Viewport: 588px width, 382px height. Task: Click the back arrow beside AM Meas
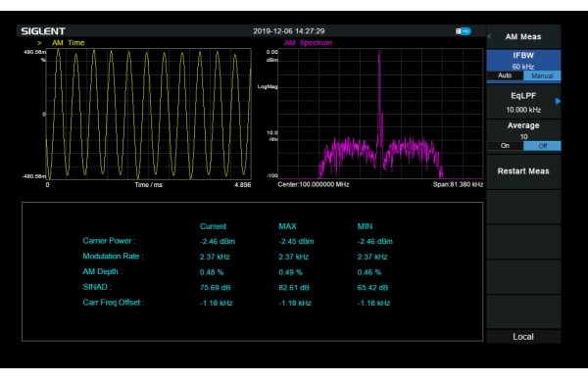point(489,37)
